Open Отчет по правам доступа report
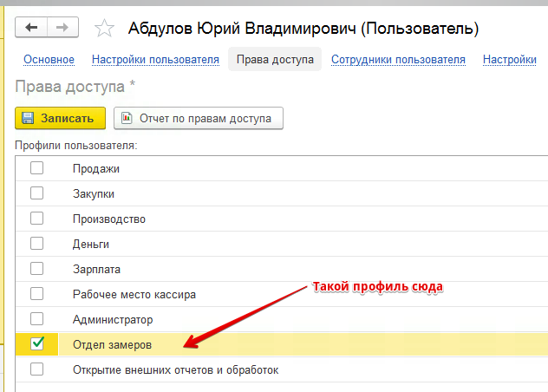 [x=199, y=118]
